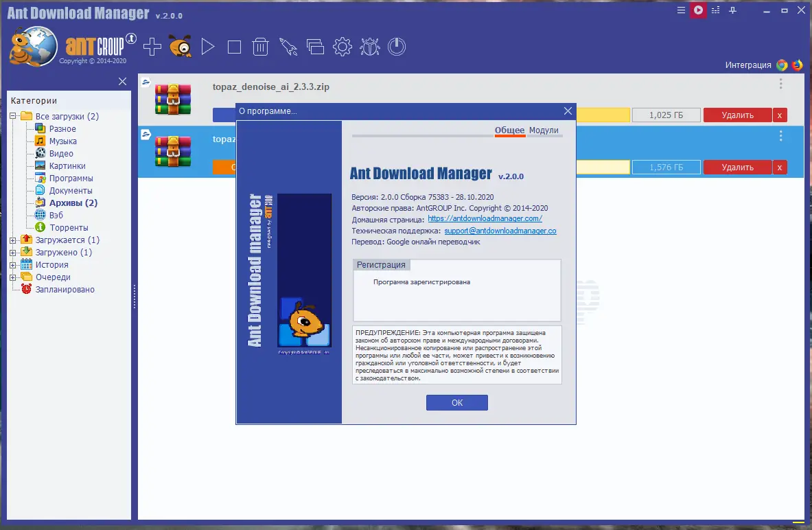Open the video grabber red play icon
Viewport: 812px width, 530px height.
698,10
